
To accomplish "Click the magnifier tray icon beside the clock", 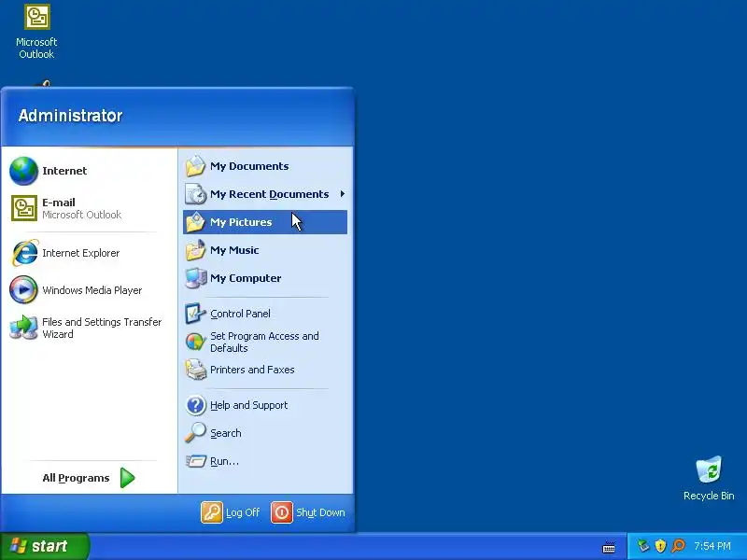I will [x=678, y=546].
